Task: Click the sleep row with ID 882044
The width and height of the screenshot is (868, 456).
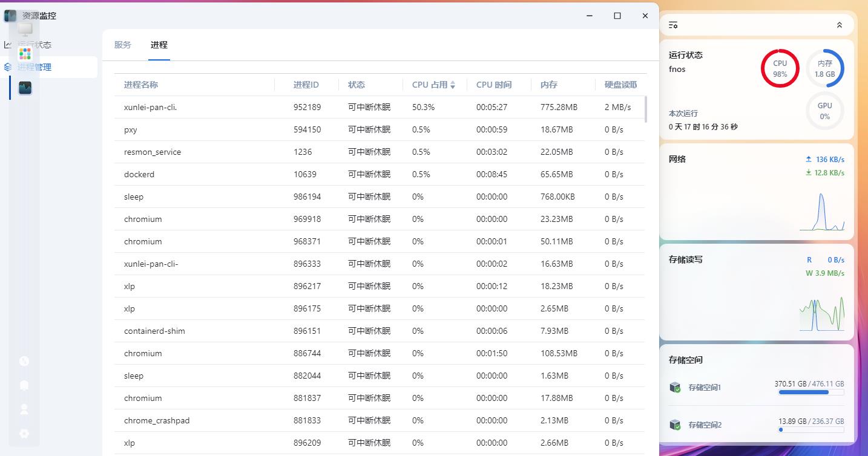Action: coord(380,376)
